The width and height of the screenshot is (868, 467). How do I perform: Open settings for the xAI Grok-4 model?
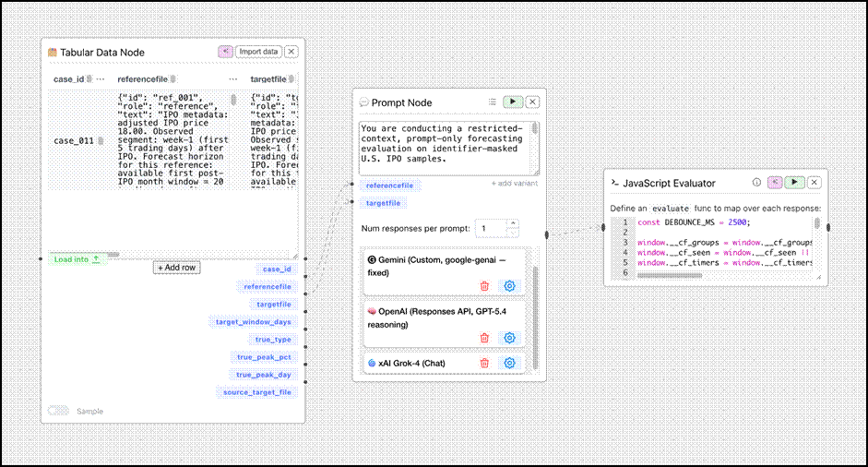point(509,363)
